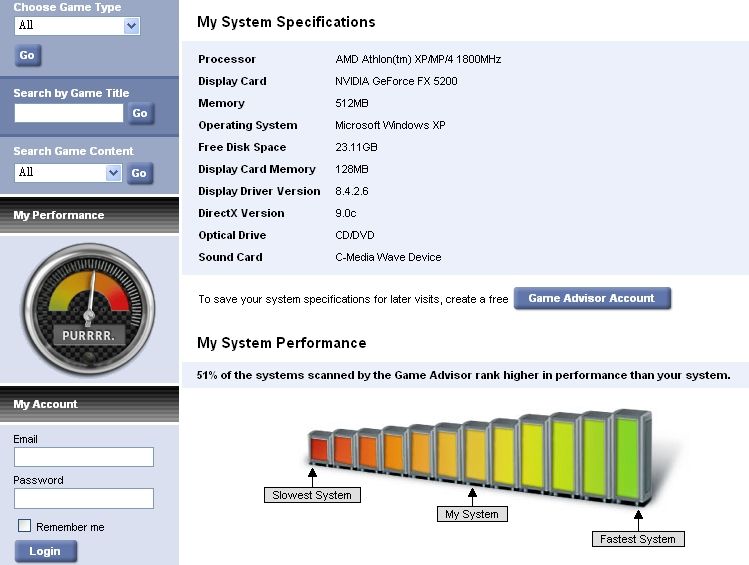
Task: Create a Game Advisor Account
Action: pos(592,298)
